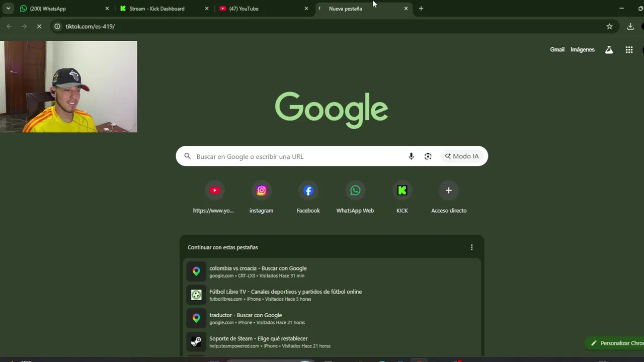Select the Nueva pestaña tab
The image size is (644, 362).
click(x=364, y=9)
